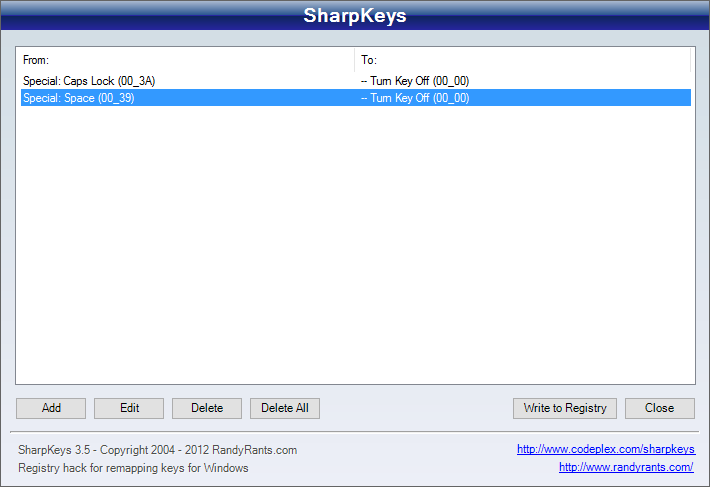
Task: Click the Close button
Action: (x=660, y=408)
